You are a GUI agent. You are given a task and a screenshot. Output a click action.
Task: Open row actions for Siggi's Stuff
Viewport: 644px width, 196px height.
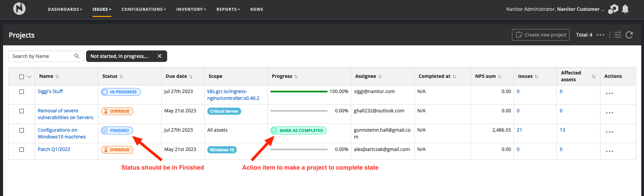coord(609,93)
